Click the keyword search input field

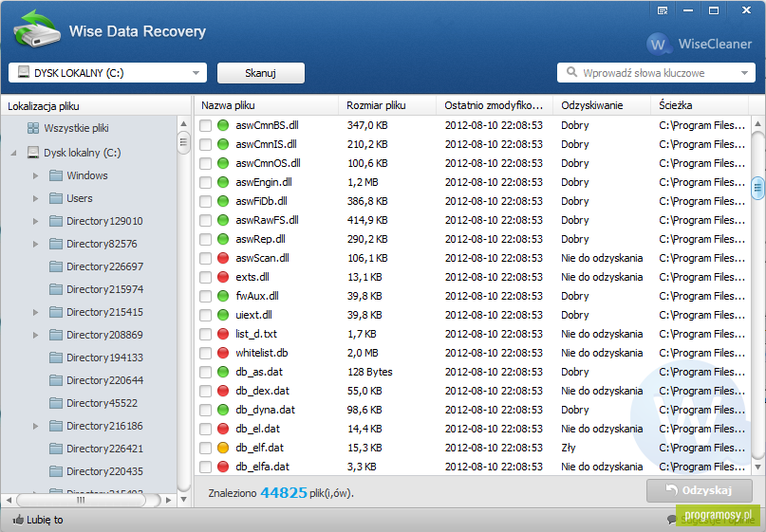coord(657,73)
